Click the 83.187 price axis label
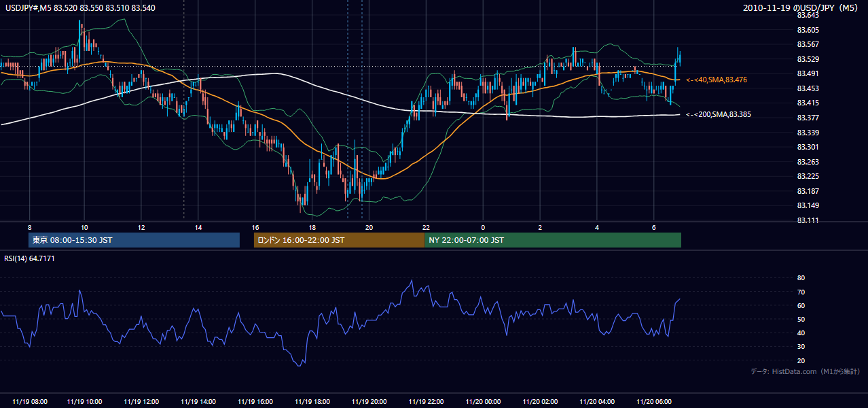Viewport: 868px width, 408px height. tap(808, 191)
